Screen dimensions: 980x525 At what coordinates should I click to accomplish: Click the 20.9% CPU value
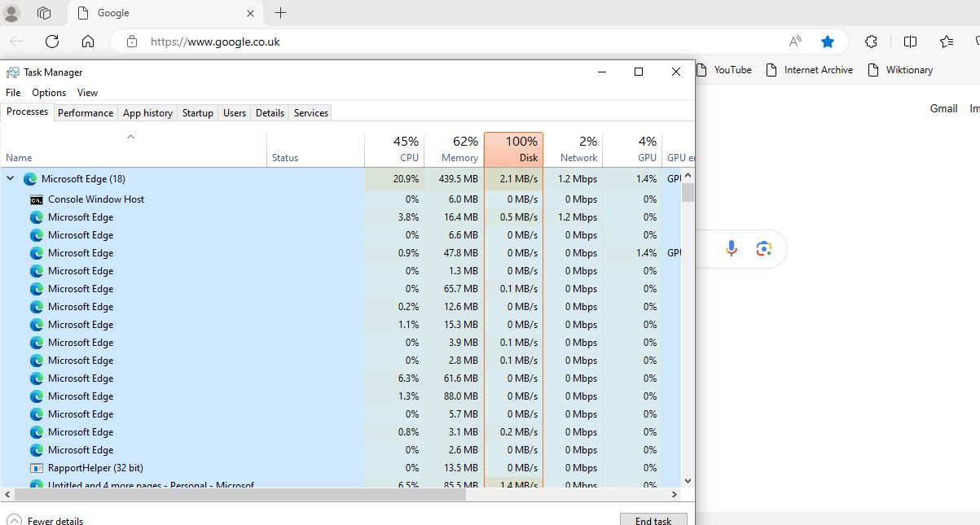point(406,179)
